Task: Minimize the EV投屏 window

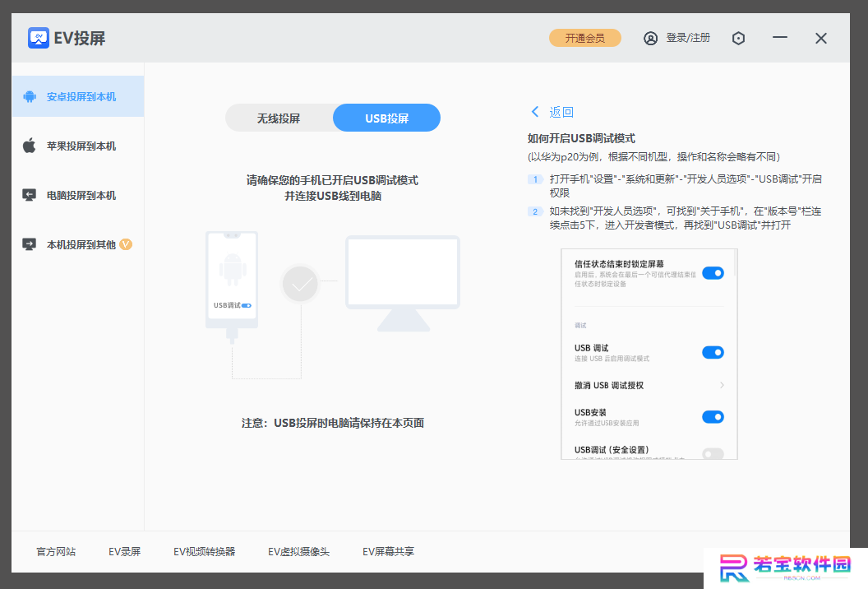Action: coord(780,38)
